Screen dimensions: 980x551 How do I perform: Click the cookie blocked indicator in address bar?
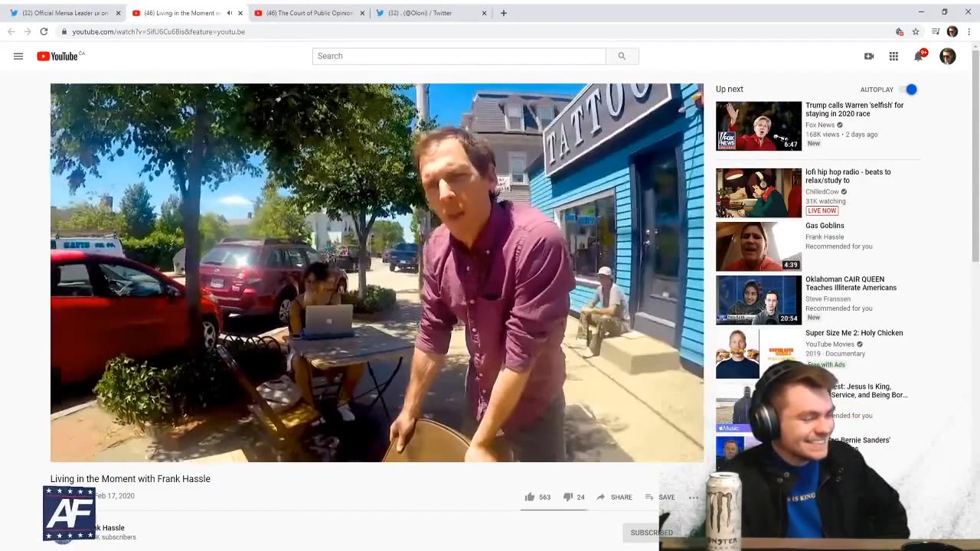click(x=900, y=31)
